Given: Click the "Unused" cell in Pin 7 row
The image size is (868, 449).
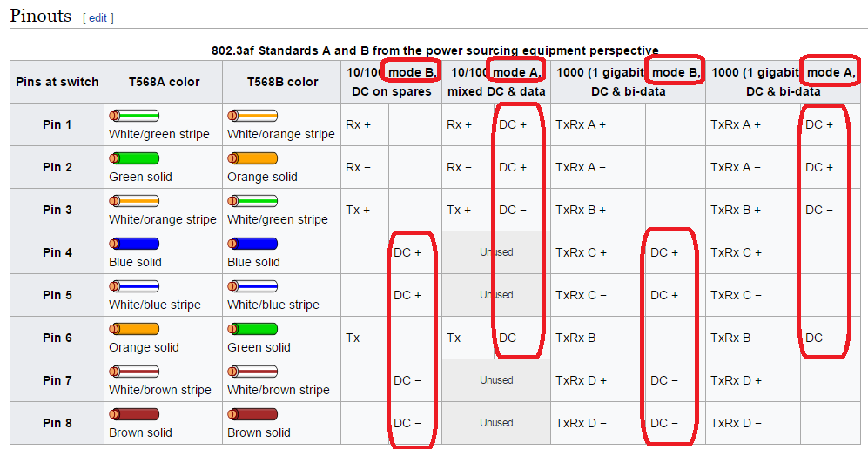Looking at the screenshot, I should coord(496,380).
